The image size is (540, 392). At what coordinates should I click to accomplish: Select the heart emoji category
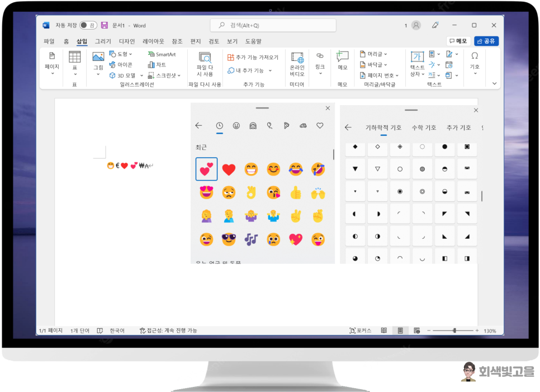pos(320,126)
